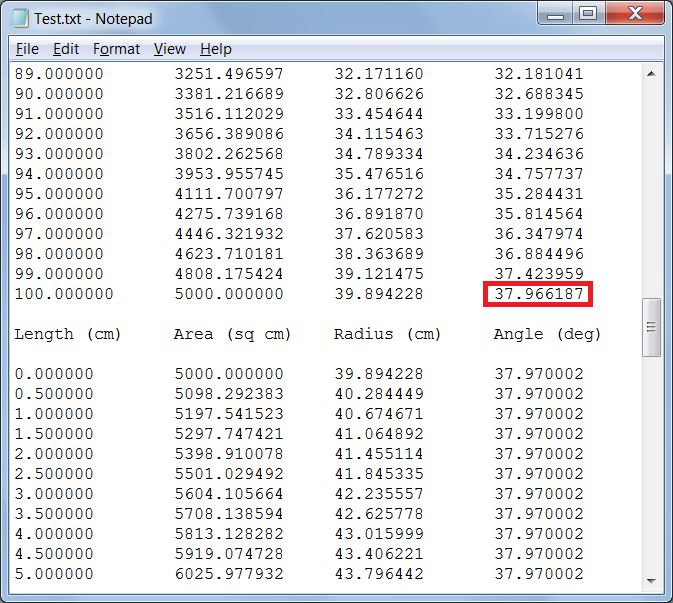Click the scrollbar down arrow
Screen dimensions: 673x603
pos(651,581)
